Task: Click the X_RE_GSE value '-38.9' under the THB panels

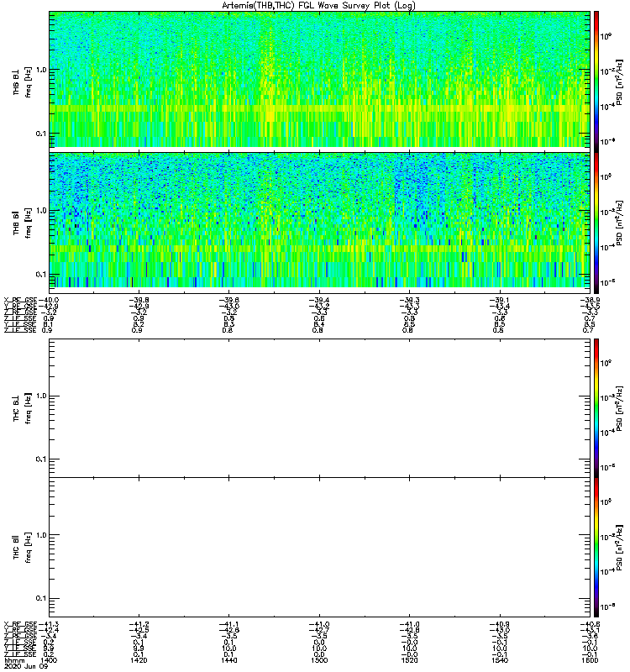Action: click(x=590, y=300)
